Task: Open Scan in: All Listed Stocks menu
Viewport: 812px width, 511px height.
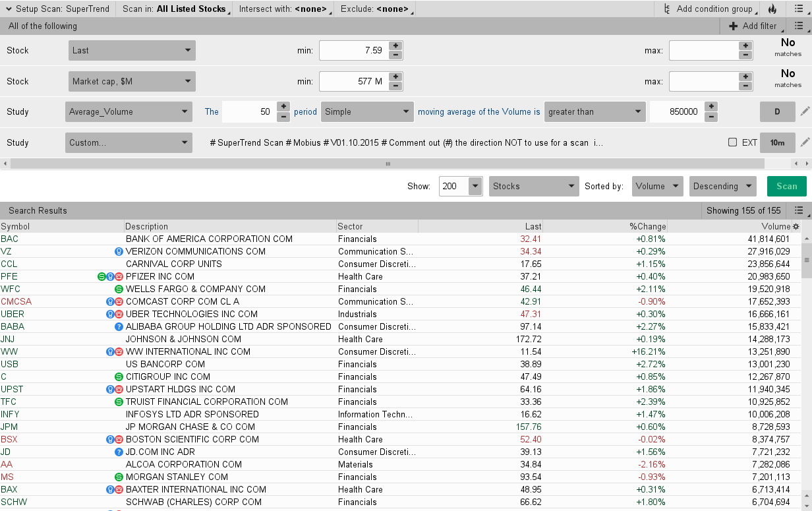Action: [x=175, y=9]
